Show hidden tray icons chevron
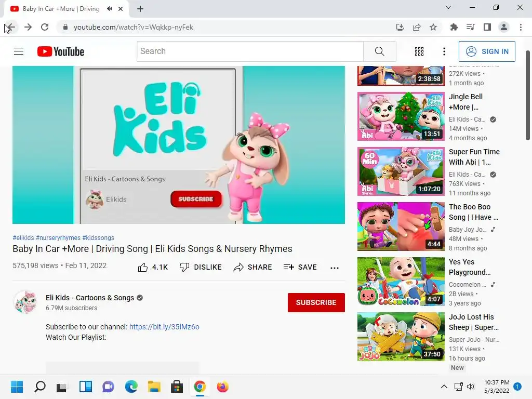The width and height of the screenshot is (532, 399). [x=444, y=387]
